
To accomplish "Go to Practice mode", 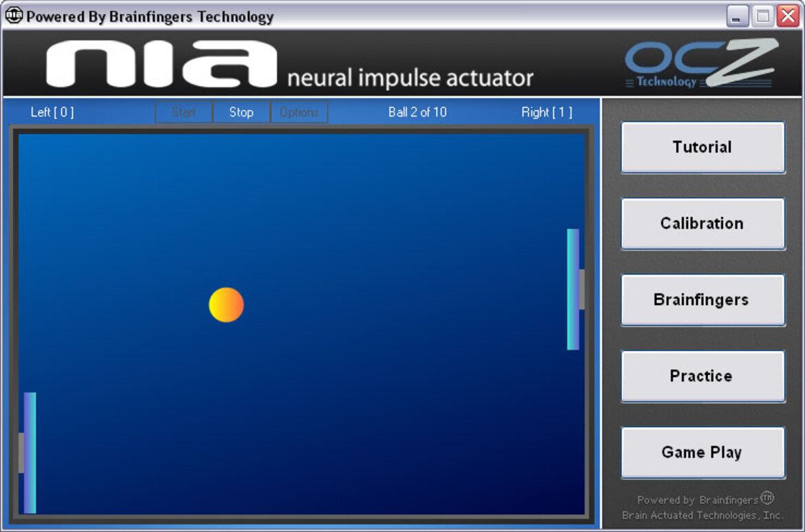I will tap(702, 376).
